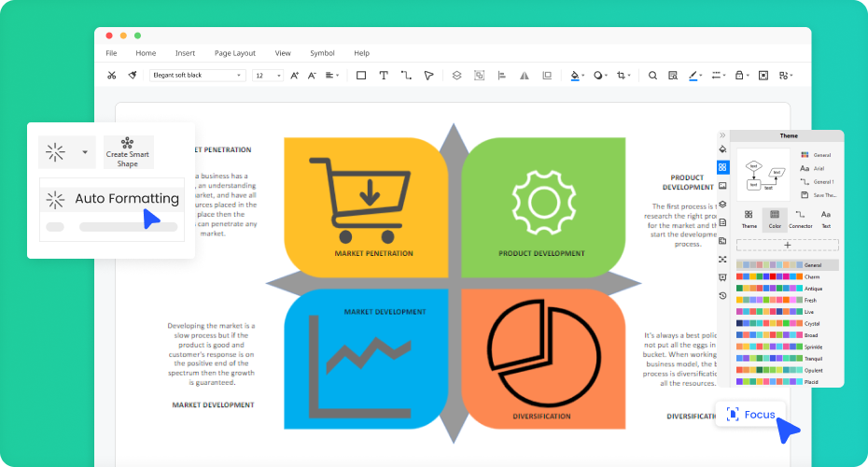Open the Page Layout menu
This screenshot has width=868, height=467.
[234, 53]
